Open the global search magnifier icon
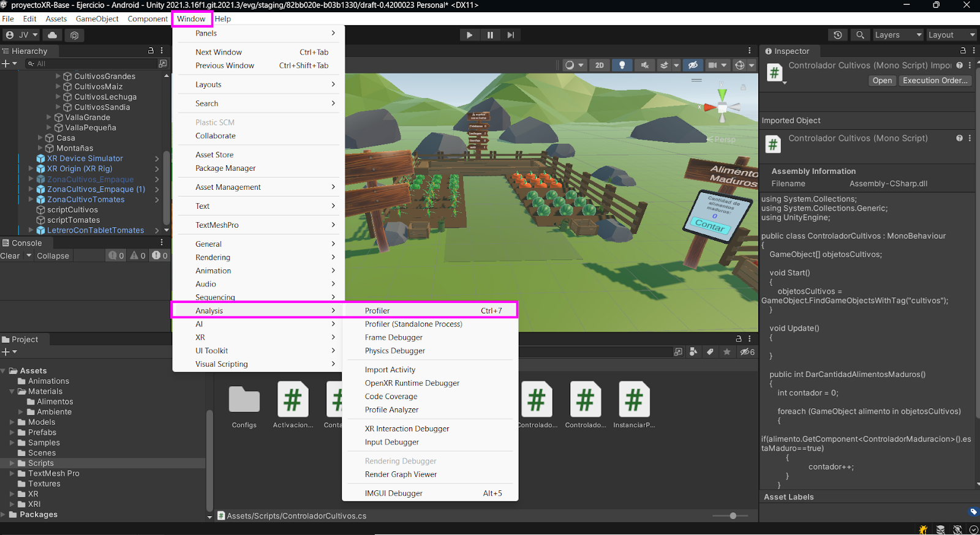The width and height of the screenshot is (980, 535). [860, 35]
